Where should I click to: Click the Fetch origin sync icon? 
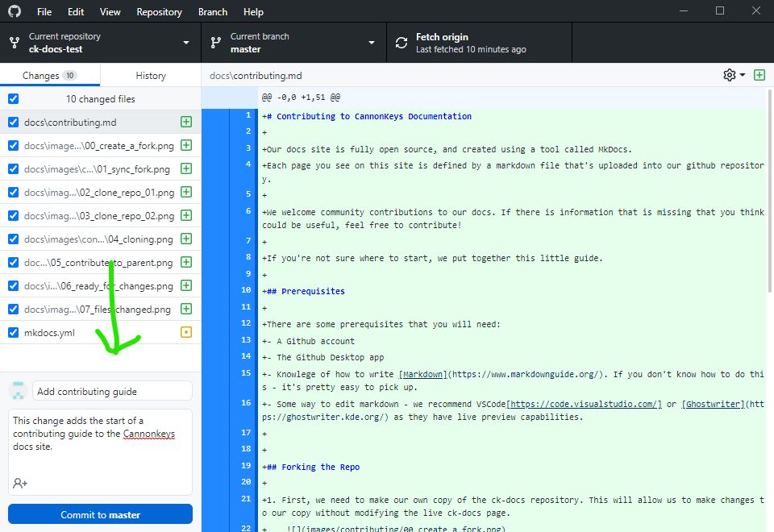[x=401, y=43]
